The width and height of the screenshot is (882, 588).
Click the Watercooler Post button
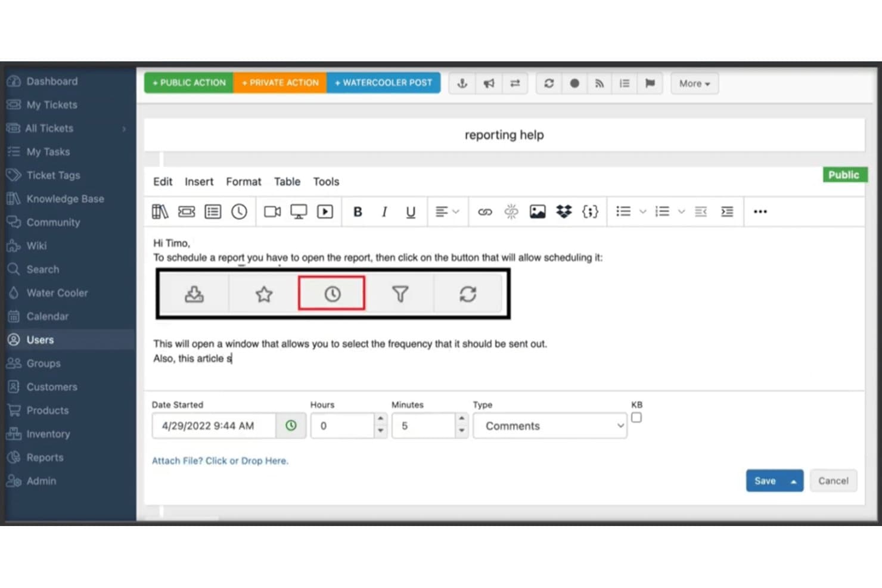tap(383, 83)
